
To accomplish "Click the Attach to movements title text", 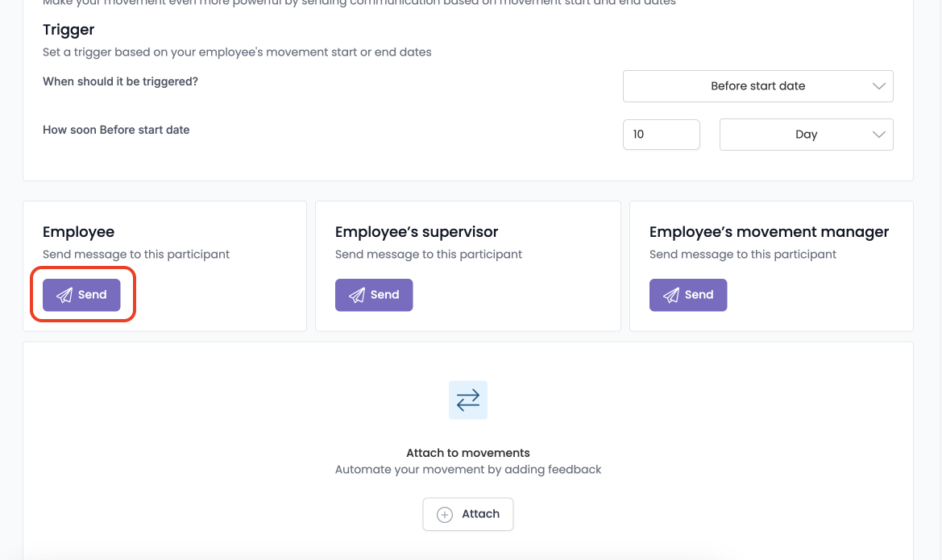I will pyautogui.click(x=468, y=453).
